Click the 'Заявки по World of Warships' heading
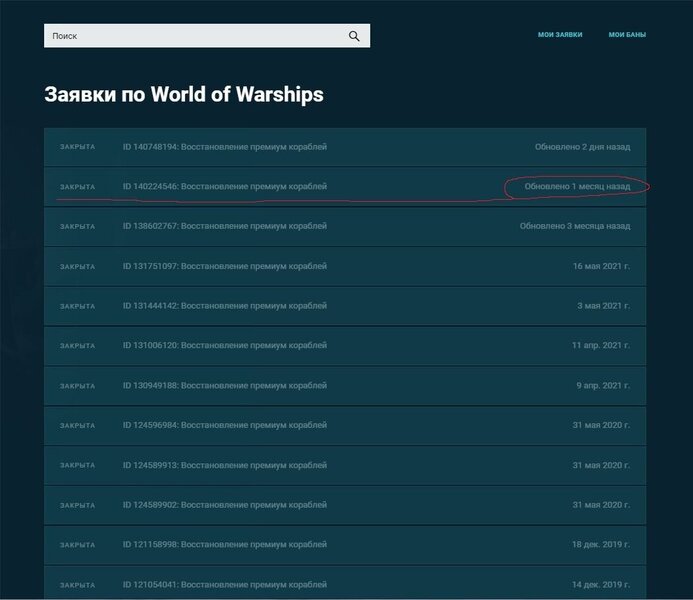The image size is (693, 600). tap(184, 94)
